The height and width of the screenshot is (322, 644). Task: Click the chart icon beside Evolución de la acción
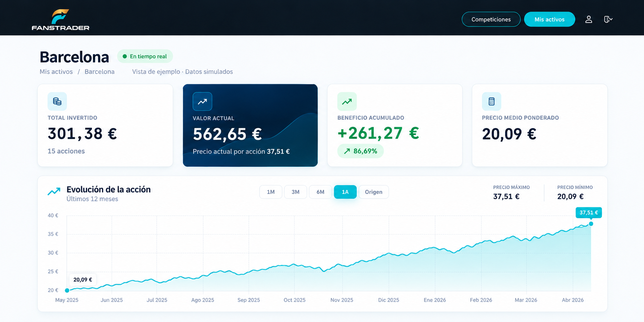[54, 191]
